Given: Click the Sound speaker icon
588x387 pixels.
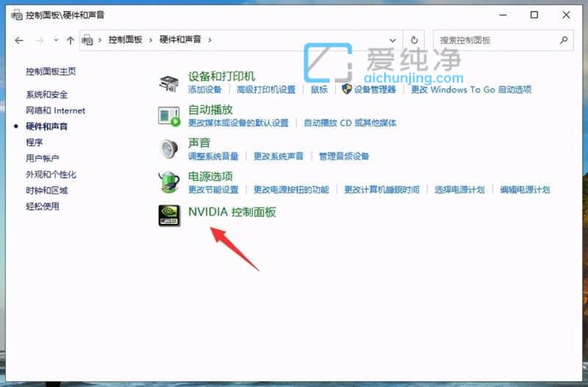Looking at the screenshot, I should pos(169,149).
